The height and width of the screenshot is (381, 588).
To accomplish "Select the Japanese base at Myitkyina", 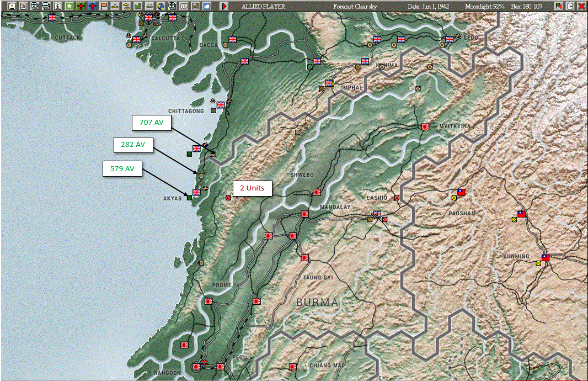I will (425, 127).
